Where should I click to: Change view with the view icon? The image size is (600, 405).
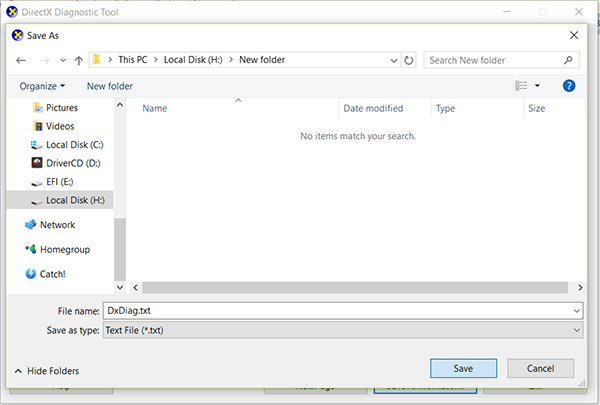521,85
